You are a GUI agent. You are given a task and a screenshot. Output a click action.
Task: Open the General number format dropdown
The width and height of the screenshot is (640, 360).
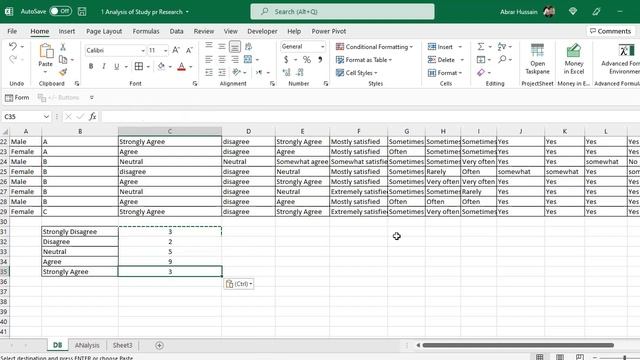pyautogui.click(x=322, y=47)
